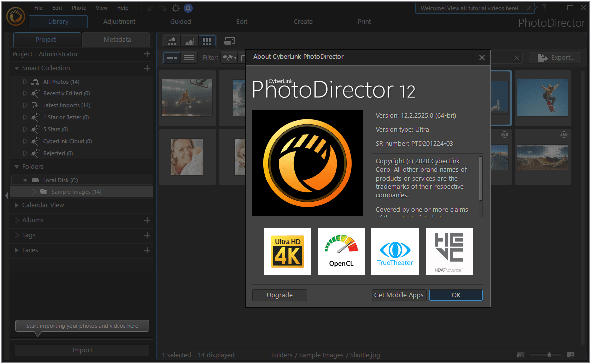Click the secondary display monitor icon
This screenshot has height=364, width=591.
[x=230, y=41]
